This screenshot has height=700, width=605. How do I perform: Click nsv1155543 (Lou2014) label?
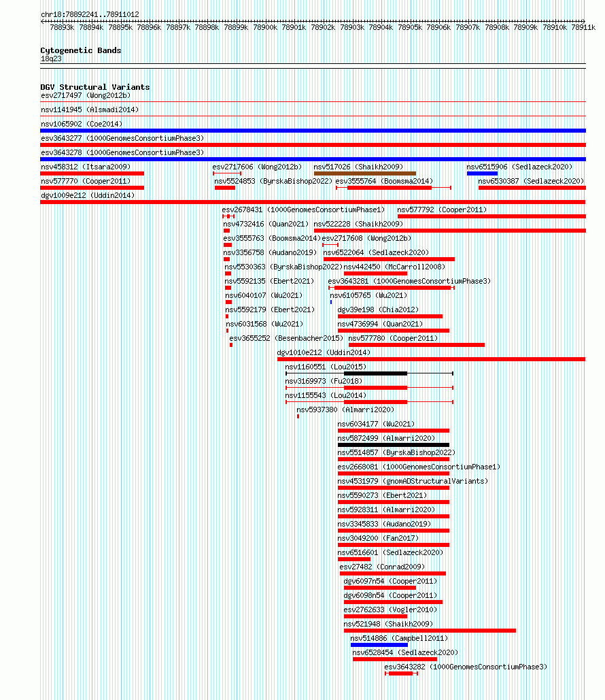pos(326,395)
